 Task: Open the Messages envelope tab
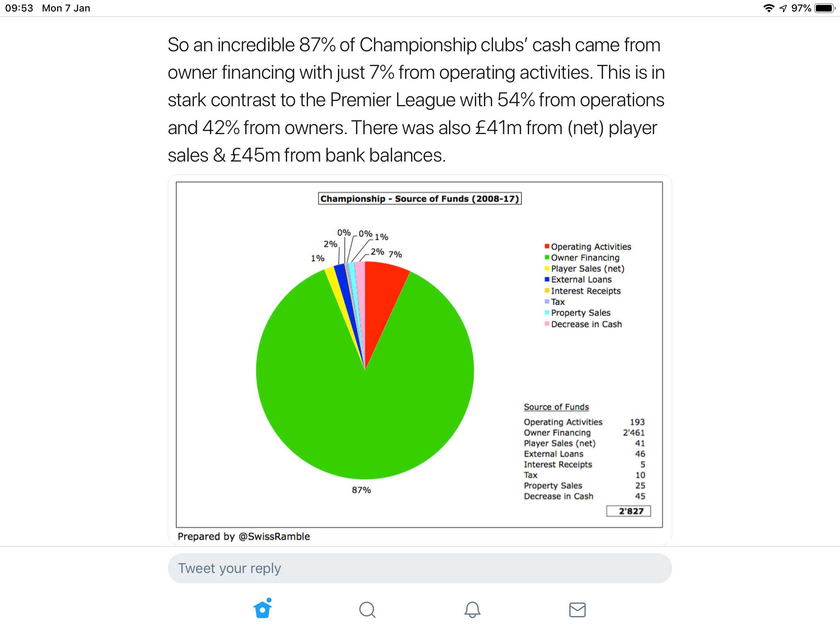tap(577, 609)
